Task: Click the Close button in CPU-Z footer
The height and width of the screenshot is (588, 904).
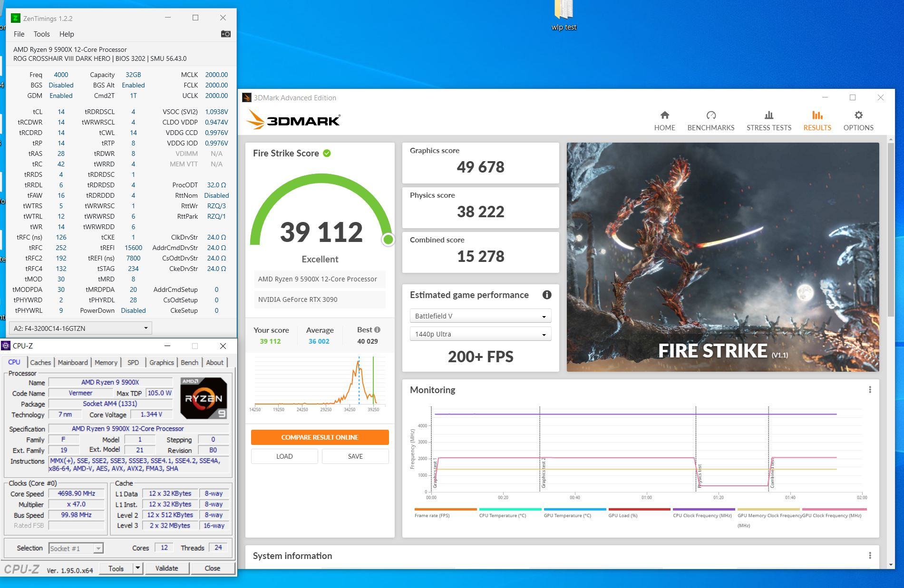Action: coord(213,568)
